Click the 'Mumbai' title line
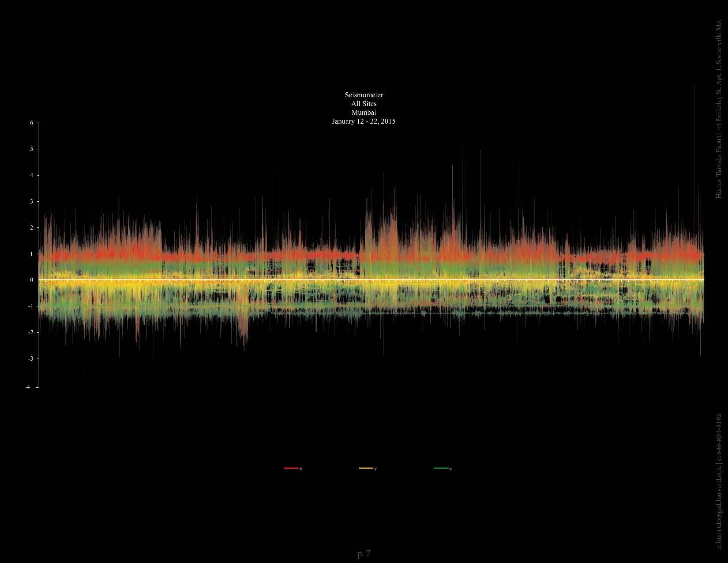This screenshot has width=728, height=563. [x=364, y=113]
